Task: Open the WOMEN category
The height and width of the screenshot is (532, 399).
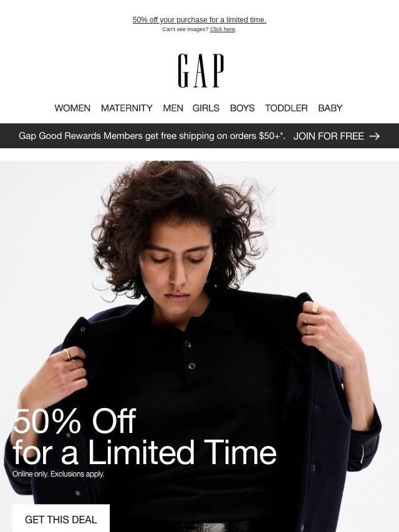Action: coord(72,108)
